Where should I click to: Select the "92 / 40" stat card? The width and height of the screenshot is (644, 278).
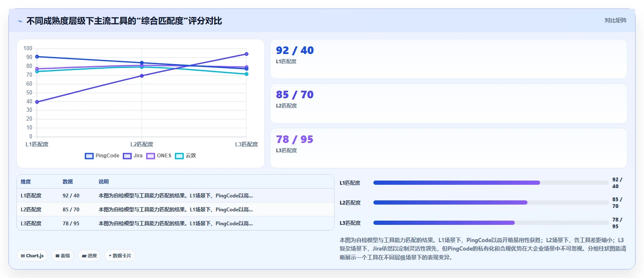(x=448, y=59)
